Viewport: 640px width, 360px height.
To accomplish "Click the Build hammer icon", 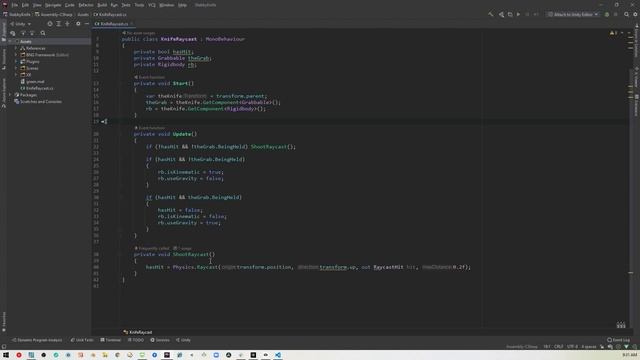I will coord(491,14).
